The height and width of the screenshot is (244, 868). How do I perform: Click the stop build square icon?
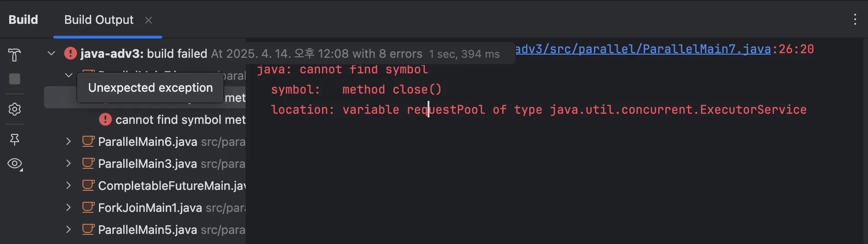[15, 79]
